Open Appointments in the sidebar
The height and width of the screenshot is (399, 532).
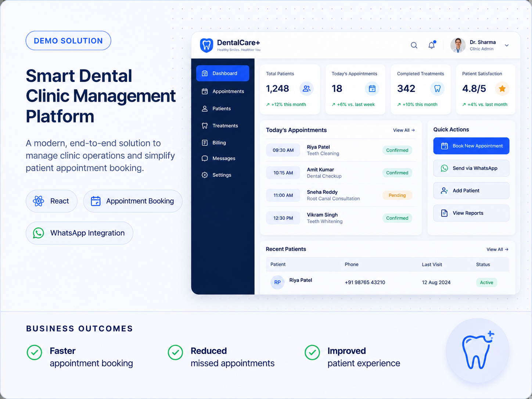pyautogui.click(x=223, y=91)
